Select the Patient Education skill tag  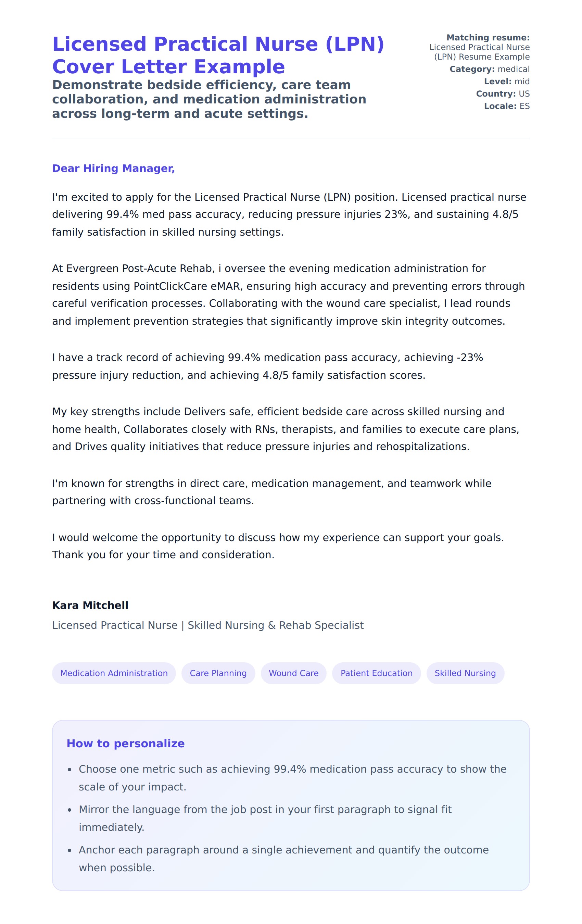(376, 673)
